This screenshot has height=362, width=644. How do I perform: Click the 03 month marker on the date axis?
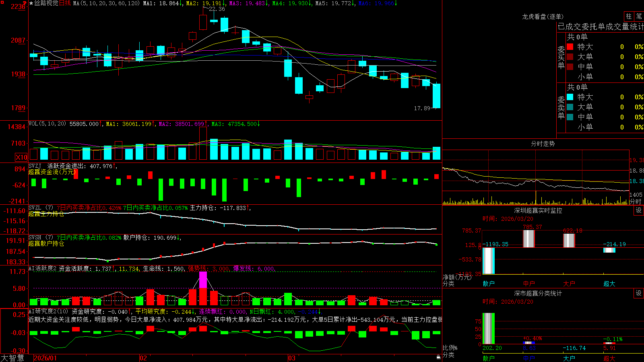tap(292, 358)
